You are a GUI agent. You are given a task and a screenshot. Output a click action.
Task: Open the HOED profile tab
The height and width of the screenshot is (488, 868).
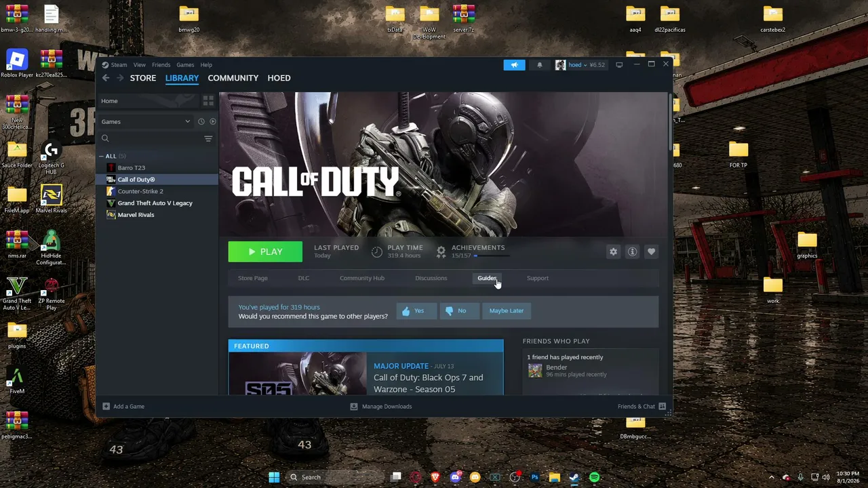279,78
